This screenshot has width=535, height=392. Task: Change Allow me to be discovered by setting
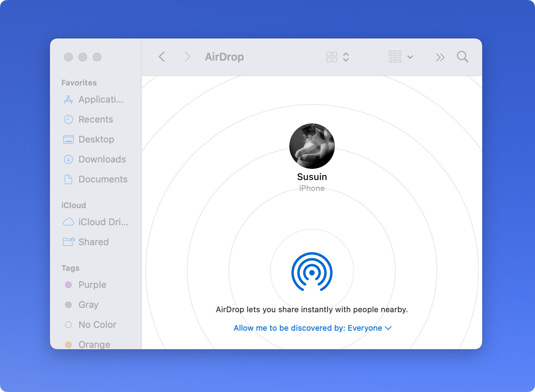pos(312,328)
